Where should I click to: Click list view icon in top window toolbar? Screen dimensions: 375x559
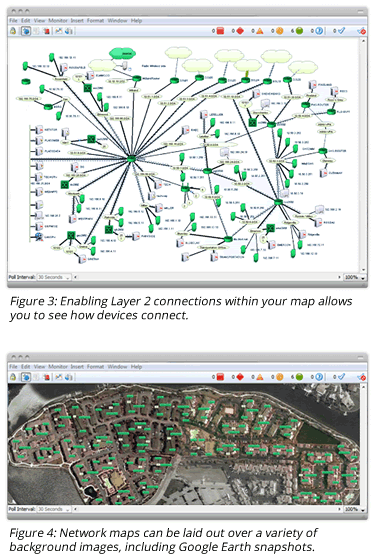click(36, 31)
